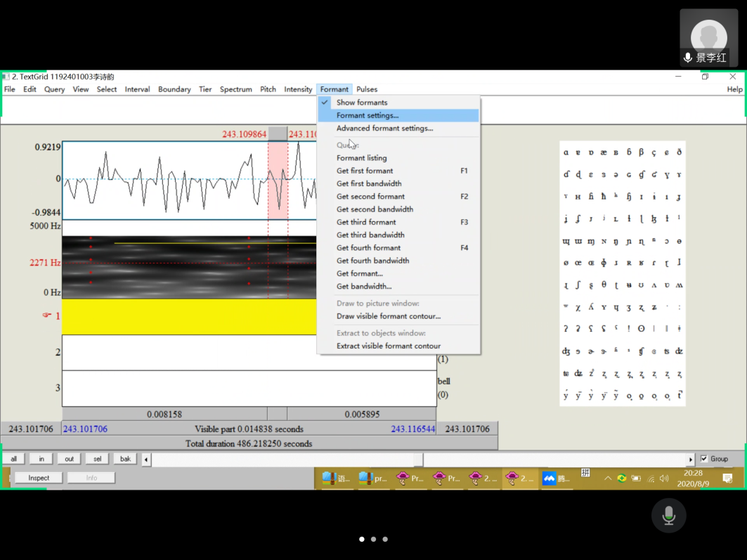The image size is (747, 560).
Task: Expand the taskbar hidden icons chevron
Action: (607, 478)
